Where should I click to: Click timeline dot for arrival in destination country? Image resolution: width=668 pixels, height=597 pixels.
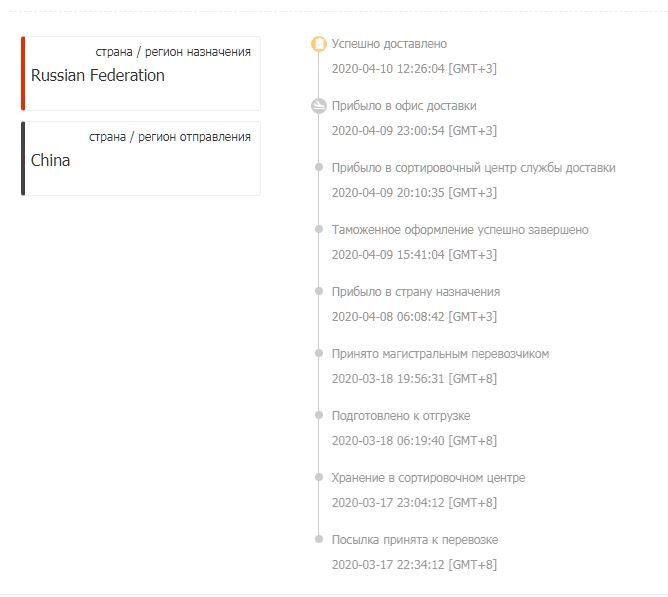click(319, 292)
